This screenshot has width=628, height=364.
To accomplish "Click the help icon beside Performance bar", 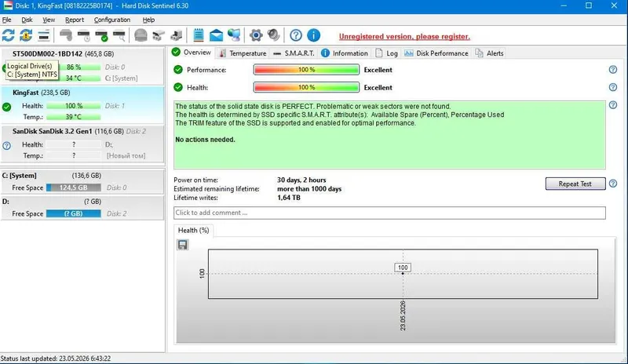I will 613,70.
